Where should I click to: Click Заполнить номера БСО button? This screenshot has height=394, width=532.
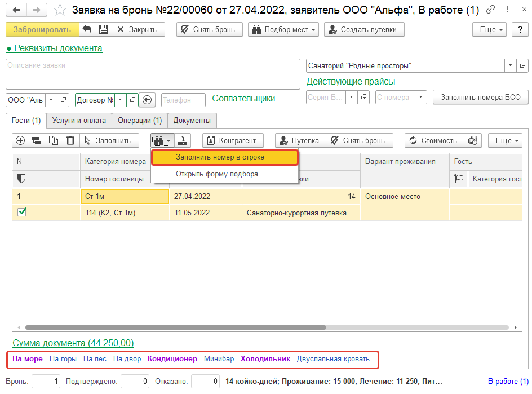pos(480,97)
